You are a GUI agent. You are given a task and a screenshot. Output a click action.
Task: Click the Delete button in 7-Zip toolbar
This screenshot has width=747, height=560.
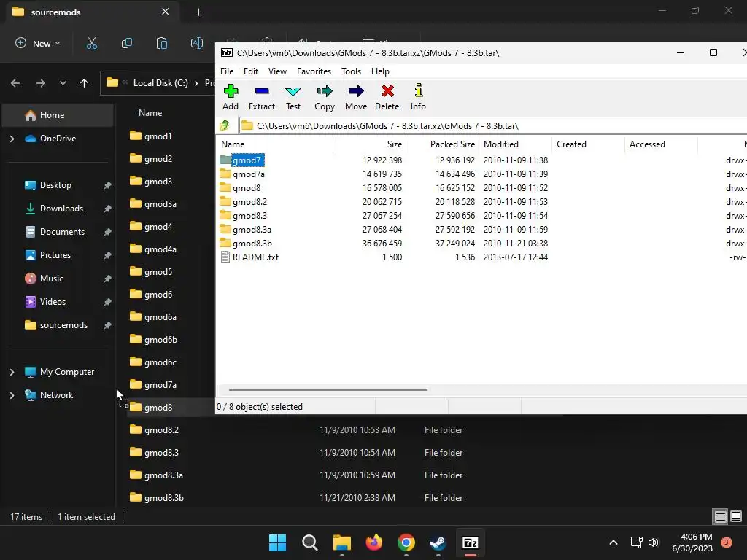pos(387,97)
